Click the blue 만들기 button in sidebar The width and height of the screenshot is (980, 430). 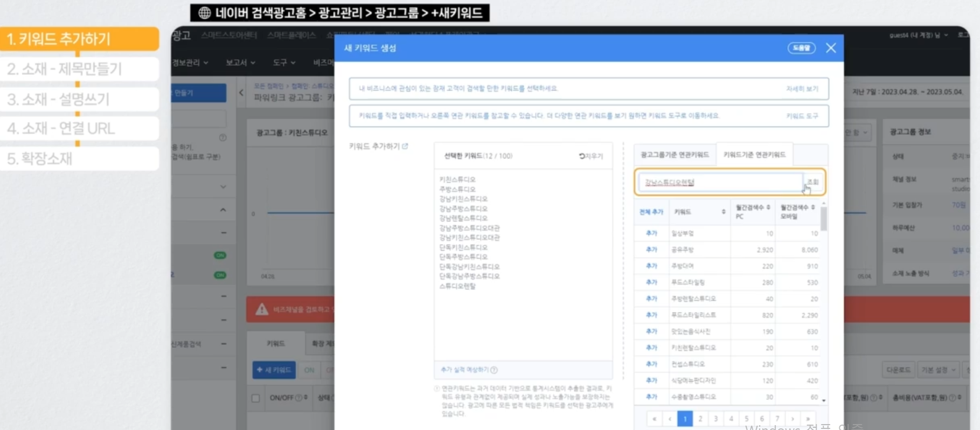click(198, 93)
